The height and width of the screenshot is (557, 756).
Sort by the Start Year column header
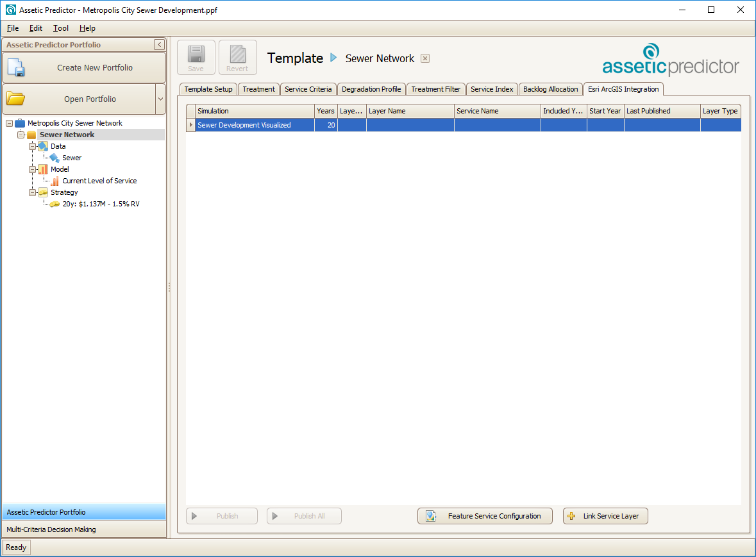[x=605, y=112]
